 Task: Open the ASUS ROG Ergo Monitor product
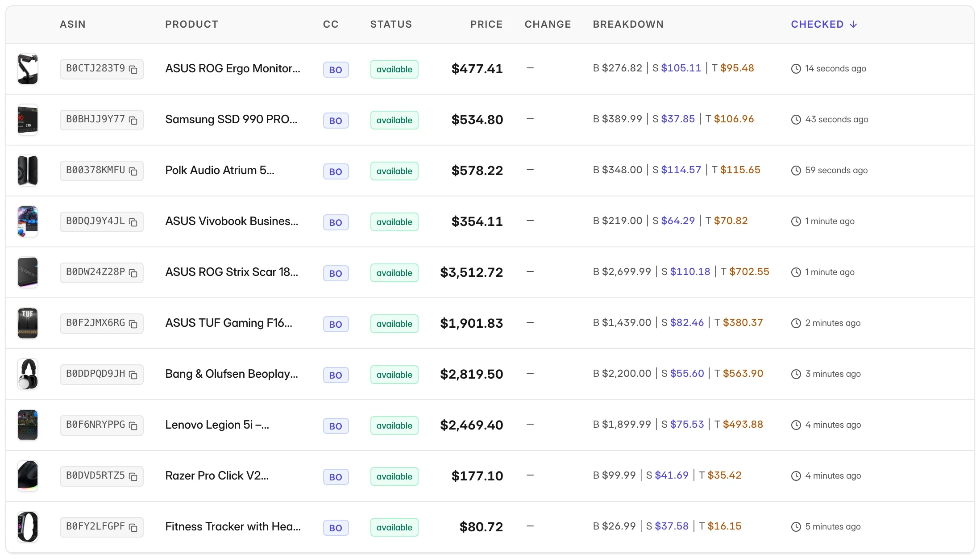(233, 68)
